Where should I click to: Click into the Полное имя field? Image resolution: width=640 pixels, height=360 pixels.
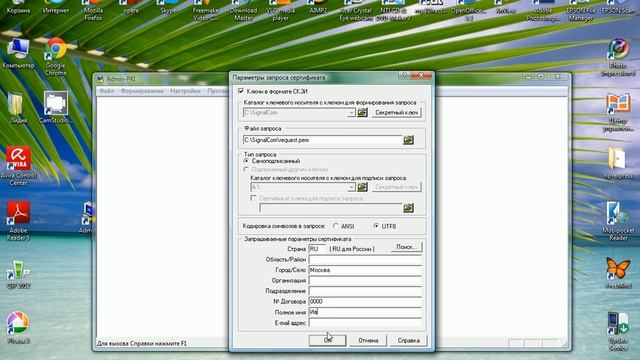pos(365,312)
